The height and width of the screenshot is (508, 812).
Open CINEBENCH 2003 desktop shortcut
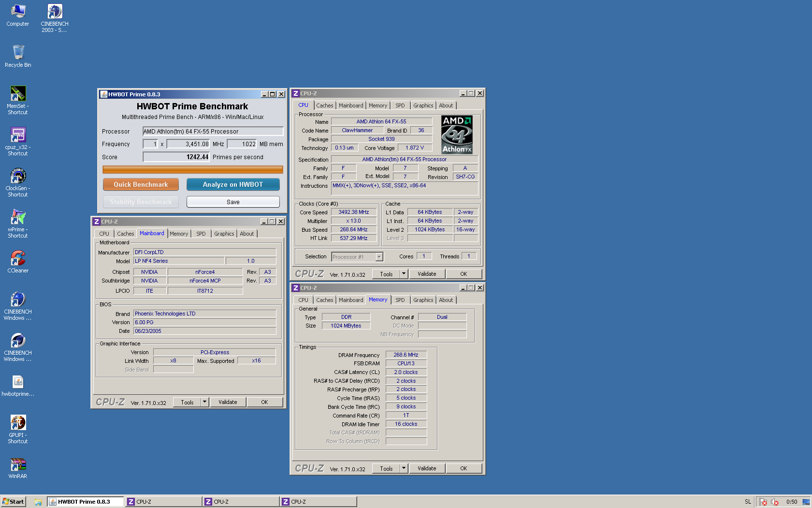(55, 18)
